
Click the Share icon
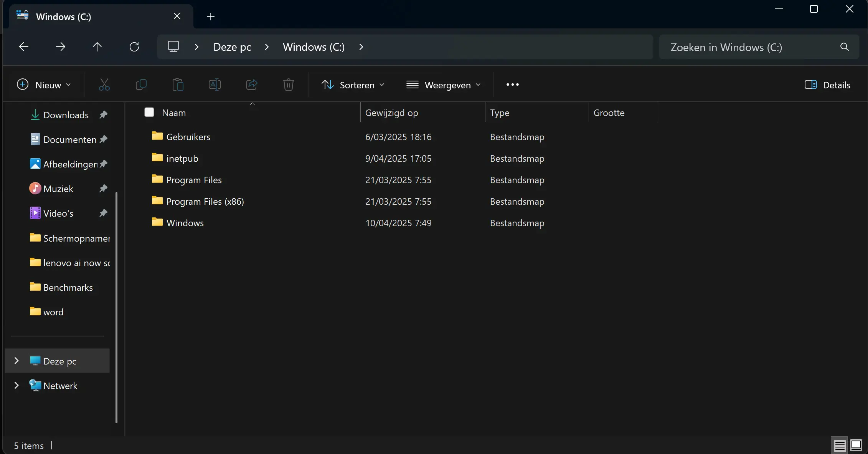[251, 85]
